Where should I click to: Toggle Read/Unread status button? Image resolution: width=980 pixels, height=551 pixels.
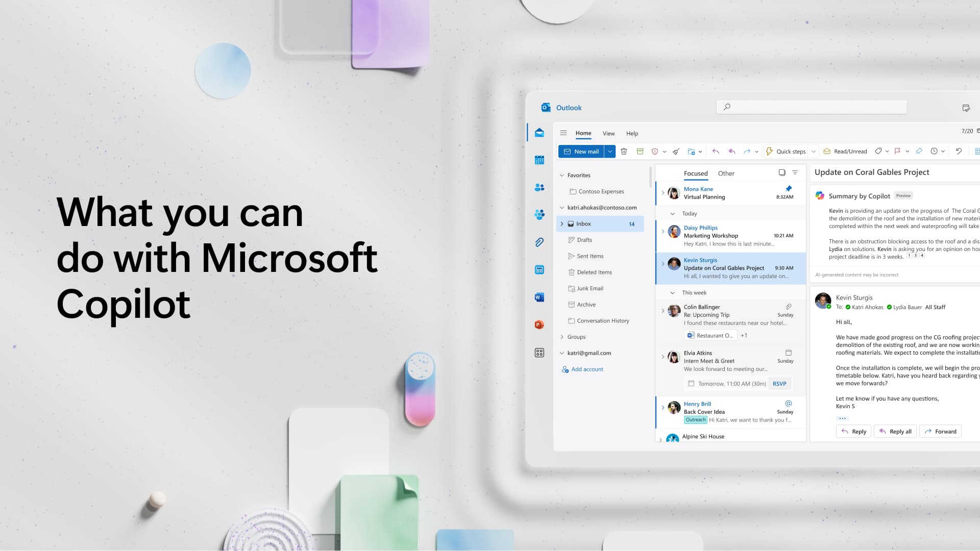click(x=845, y=152)
